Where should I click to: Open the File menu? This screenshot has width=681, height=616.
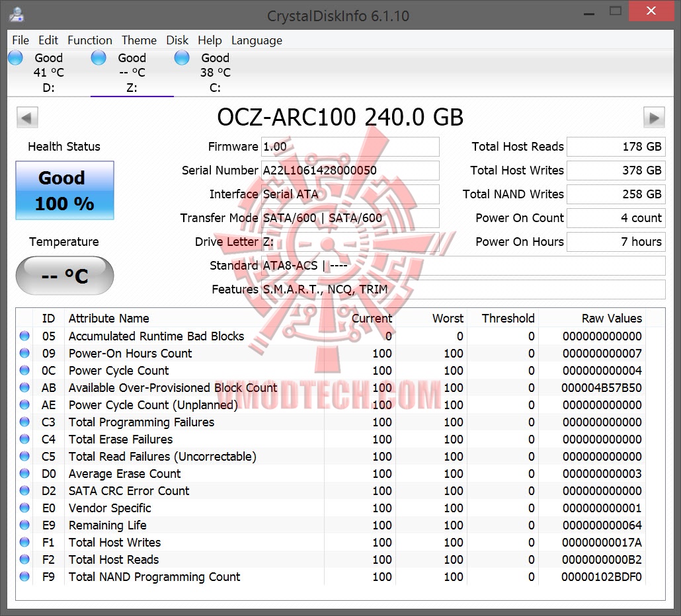[x=20, y=40]
